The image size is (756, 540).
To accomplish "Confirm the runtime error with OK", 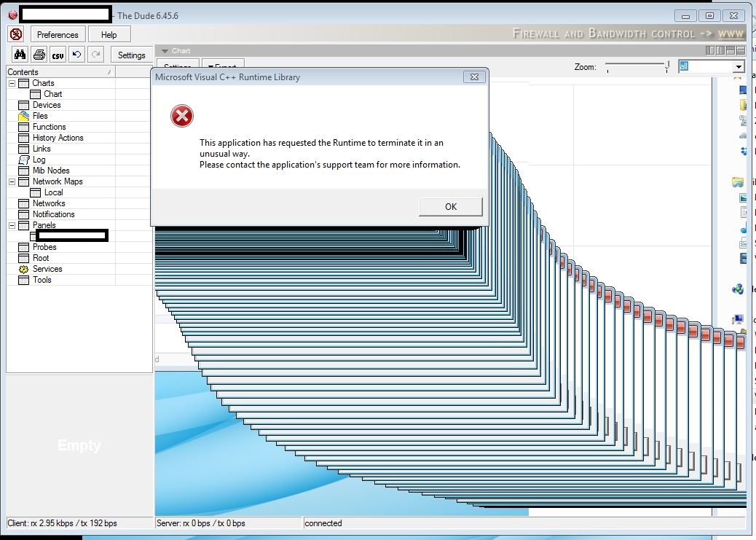I will pyautogui.click(x=450, y=206).
